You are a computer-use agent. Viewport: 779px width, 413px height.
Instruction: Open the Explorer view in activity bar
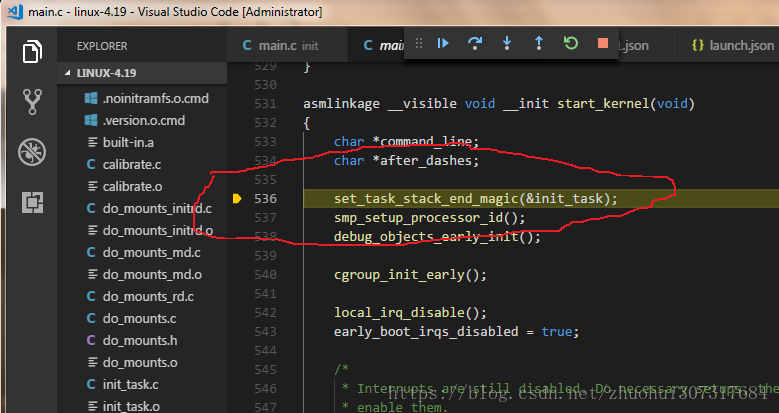[32, 51]
